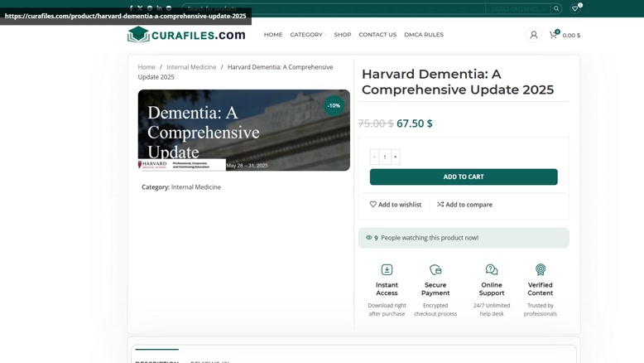Image resolution: width=644 pixels, height=363 pixels.
Task: Expand the CATEGORY menu
Action: click(308, 35)
